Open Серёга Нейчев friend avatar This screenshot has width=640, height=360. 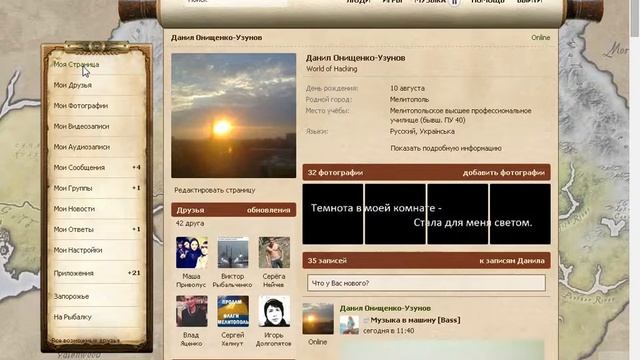(274, 252)
